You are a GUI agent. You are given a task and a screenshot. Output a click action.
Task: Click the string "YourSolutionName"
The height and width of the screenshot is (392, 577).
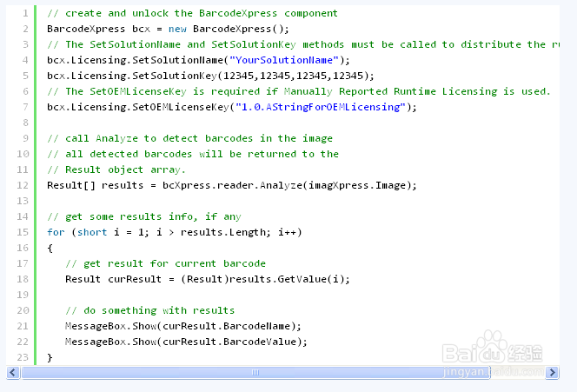284,60
